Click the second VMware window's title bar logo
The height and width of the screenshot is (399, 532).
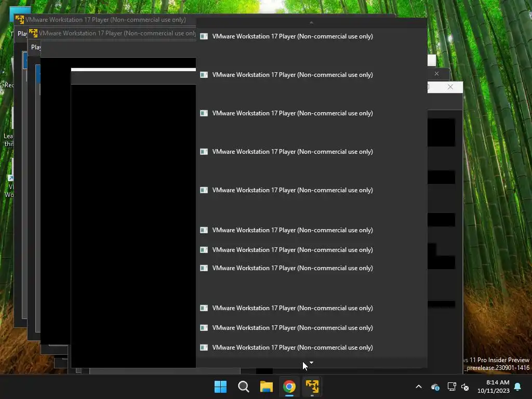click(33, 33)
